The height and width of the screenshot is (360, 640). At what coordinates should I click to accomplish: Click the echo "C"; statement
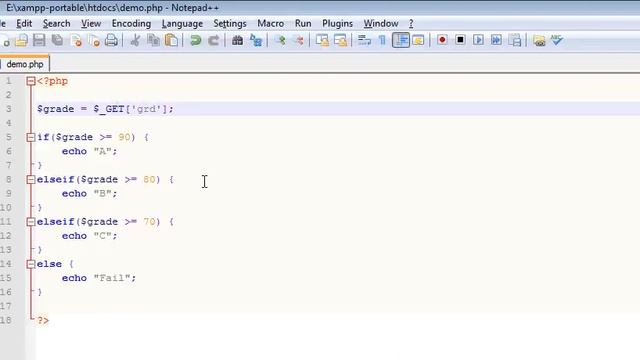coord(89,236)
